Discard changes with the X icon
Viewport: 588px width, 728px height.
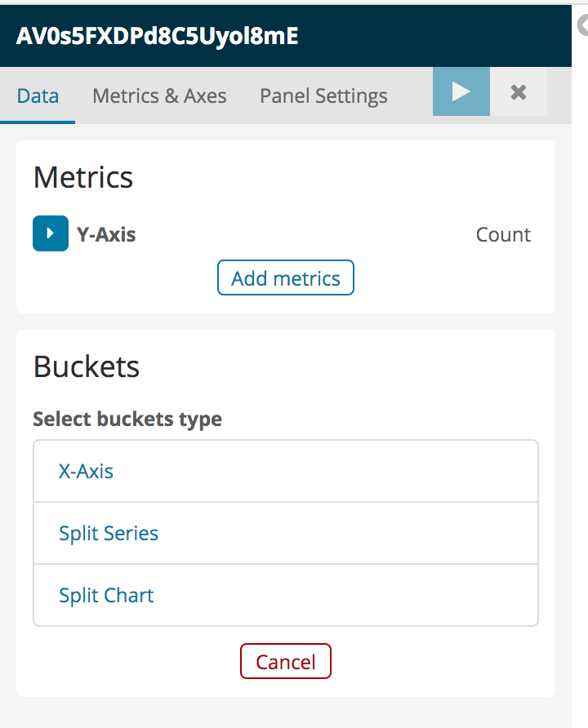tap(518, 91)
